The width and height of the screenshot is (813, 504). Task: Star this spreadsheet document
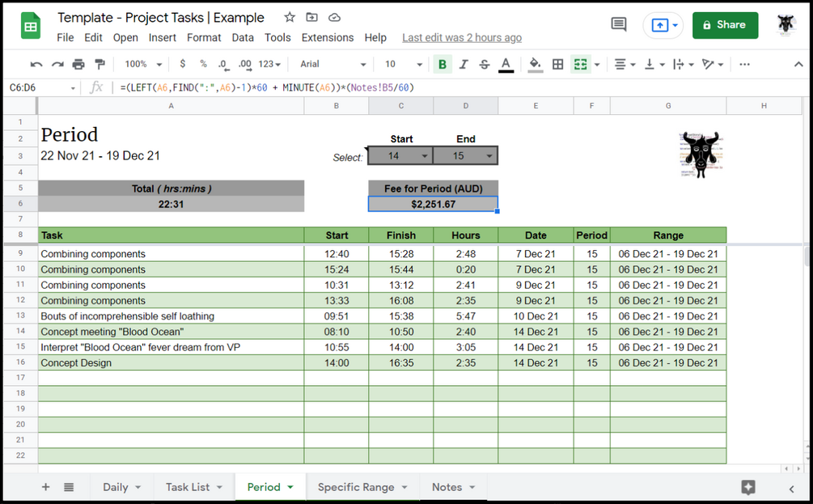290,18
